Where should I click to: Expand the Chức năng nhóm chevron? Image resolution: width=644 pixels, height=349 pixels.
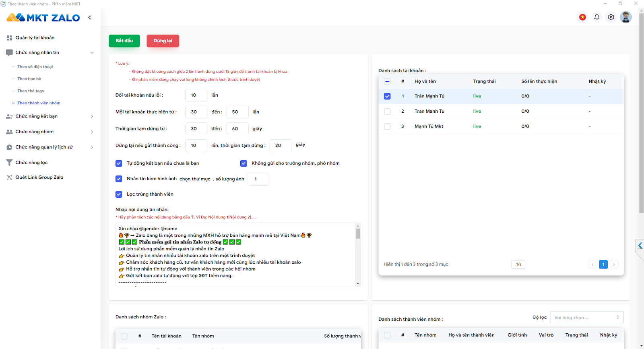92,132
